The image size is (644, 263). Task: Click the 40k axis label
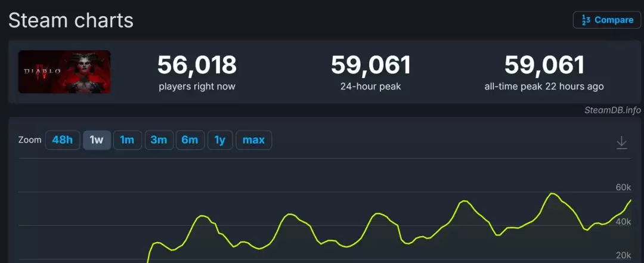623,222
